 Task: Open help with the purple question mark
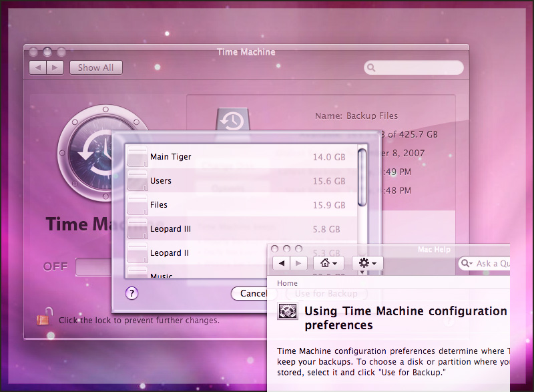131,293
